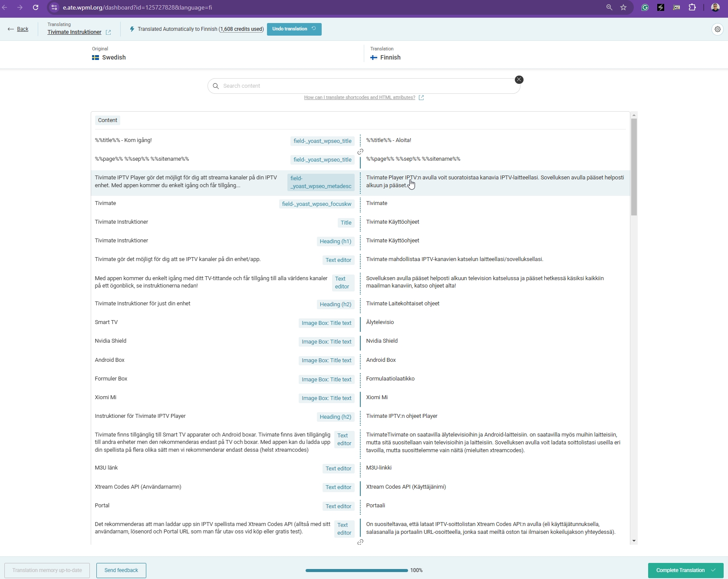728x579 pixels.
Task: Expand the Complete Translation dropdown chevron
Action: (x=713, y=570)
